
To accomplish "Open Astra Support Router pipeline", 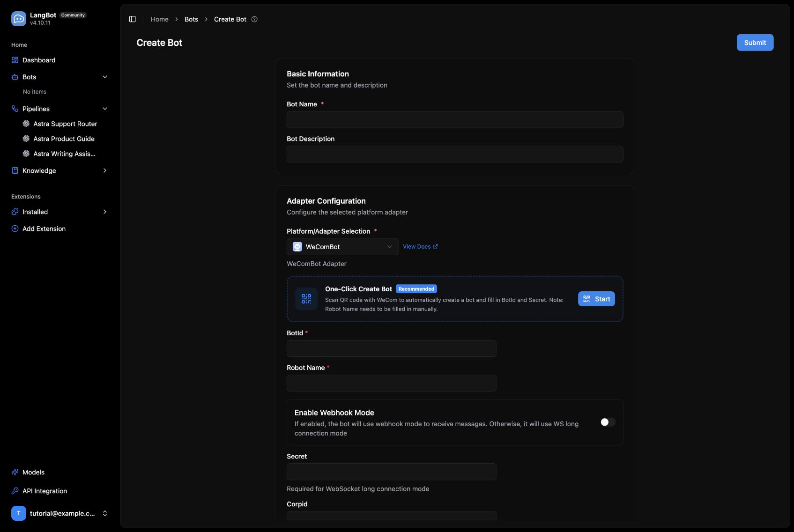I will pyautogui.click(x=65, y=124).
